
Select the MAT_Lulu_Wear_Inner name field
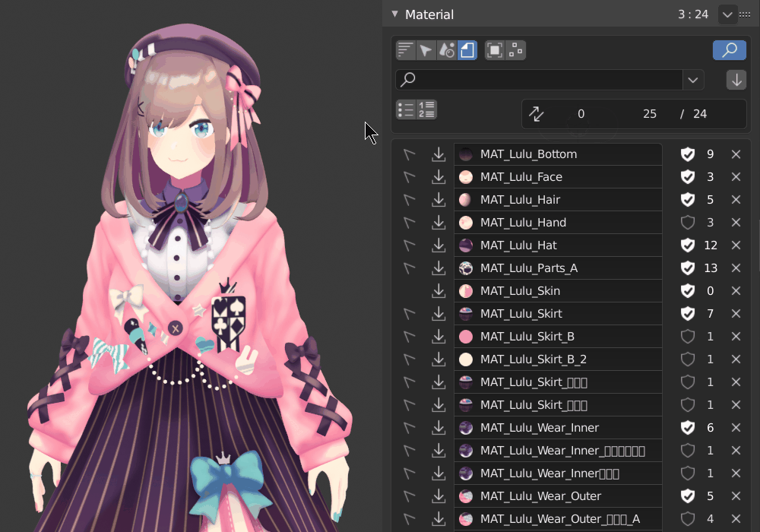[x=558, y=427]
